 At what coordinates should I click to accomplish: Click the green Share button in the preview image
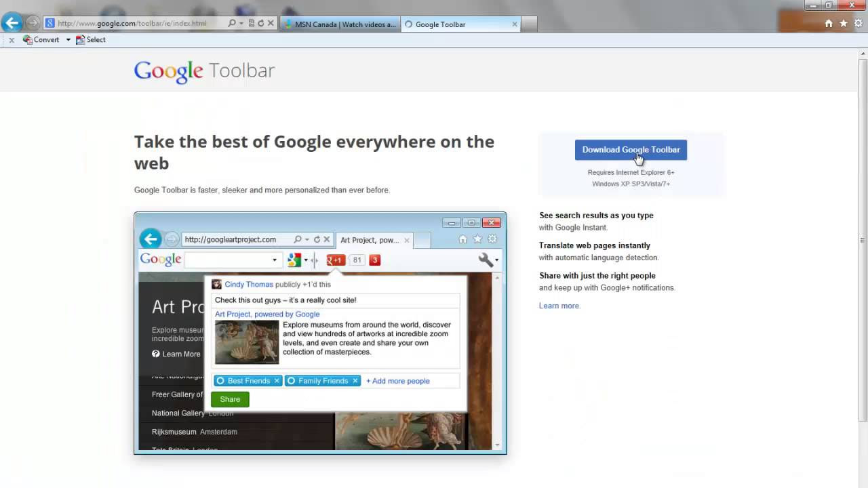230,399
